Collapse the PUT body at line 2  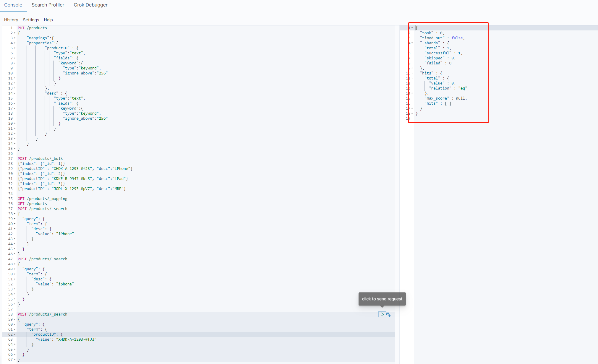click(x=15, y=33)
